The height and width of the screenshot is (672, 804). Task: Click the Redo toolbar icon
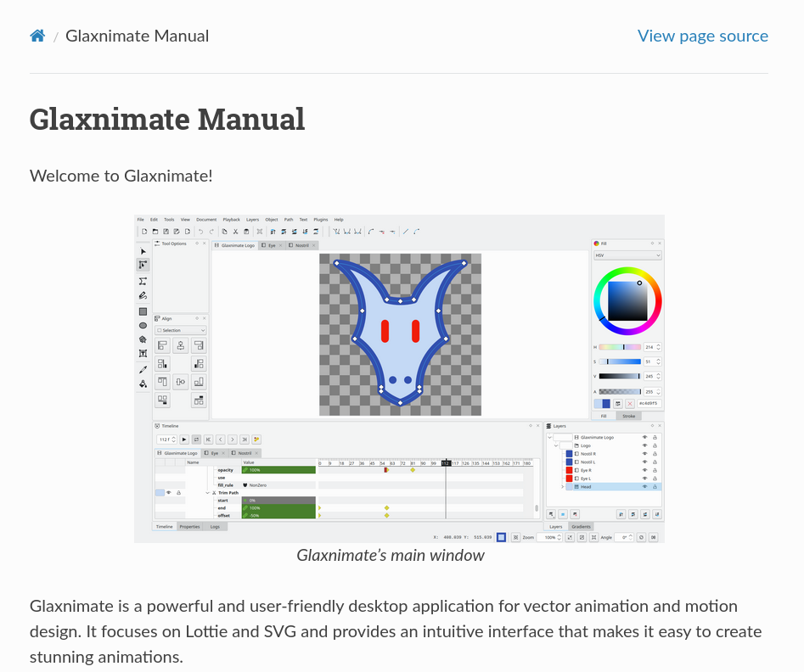coord(211,232)
